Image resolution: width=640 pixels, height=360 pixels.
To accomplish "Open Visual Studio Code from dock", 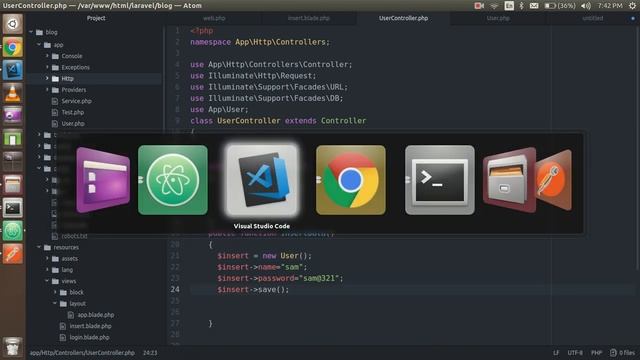I will click(13, 70).
